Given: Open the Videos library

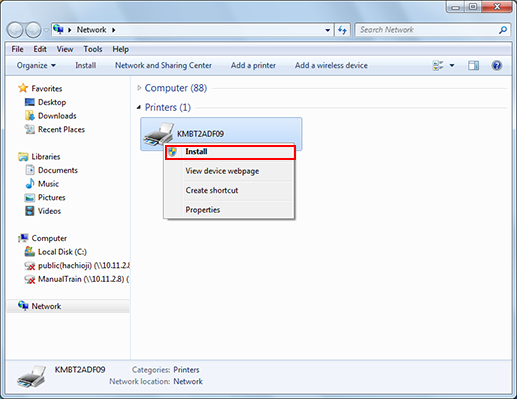Looking at the screenshot, I should point(49,211).
